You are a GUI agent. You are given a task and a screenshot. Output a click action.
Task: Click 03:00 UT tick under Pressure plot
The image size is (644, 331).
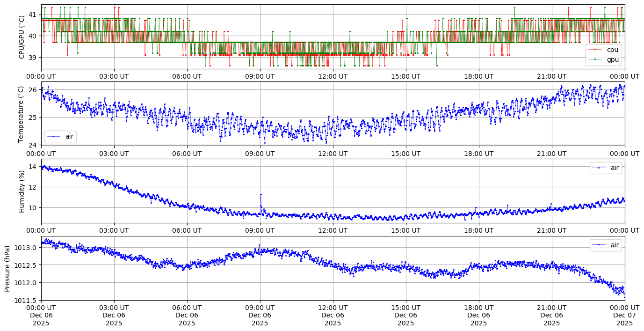pos(114,308)
